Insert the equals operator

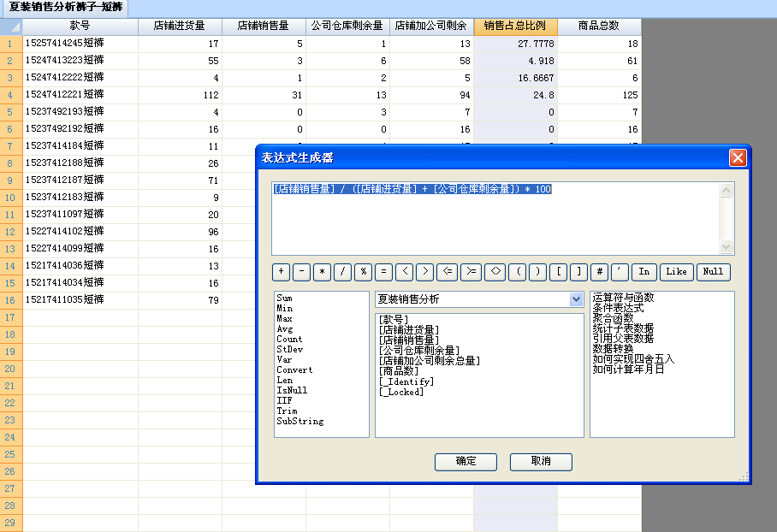(x=383, y=271)
